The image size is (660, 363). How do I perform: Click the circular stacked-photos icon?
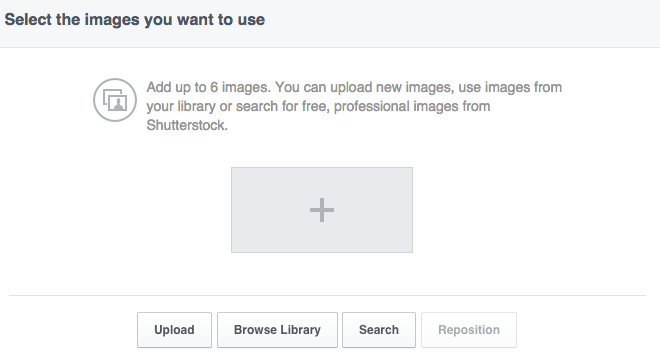click(x=115, y=100)
